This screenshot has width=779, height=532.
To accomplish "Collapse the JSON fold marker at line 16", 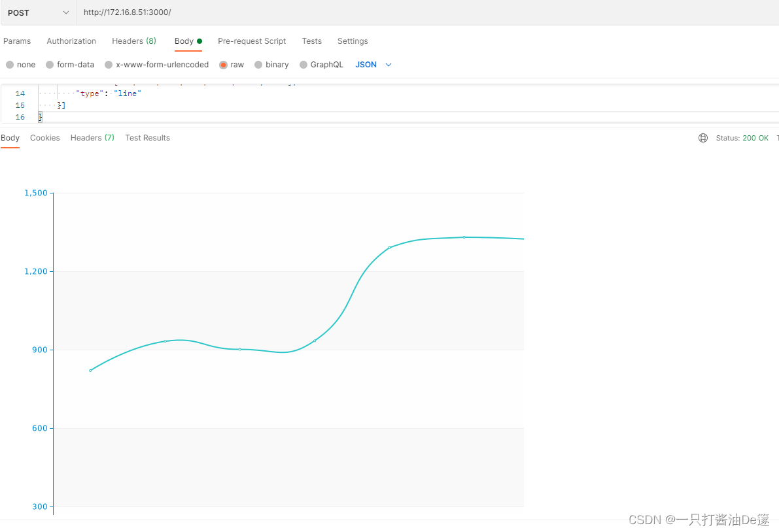I will 41,116.
